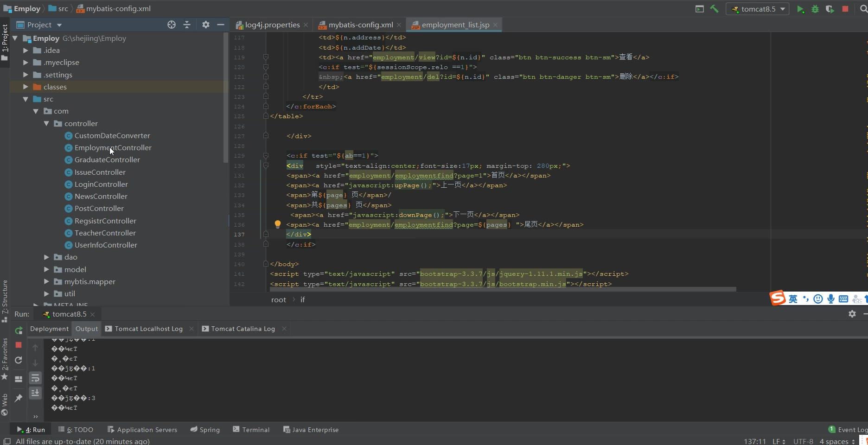Stop the run with the Run panel's red square
This screenshot has height=445, width=868.
19,345
